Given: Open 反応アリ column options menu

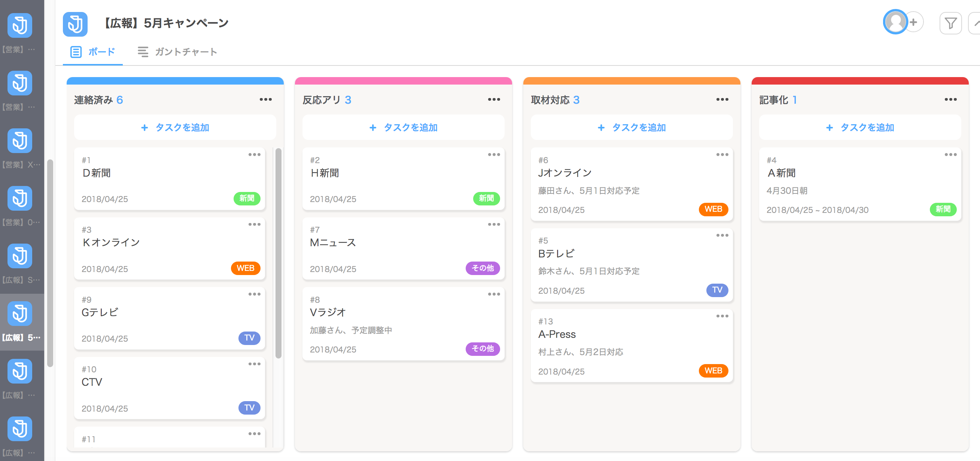Looking at the screenshot, I should pos(494,99).
